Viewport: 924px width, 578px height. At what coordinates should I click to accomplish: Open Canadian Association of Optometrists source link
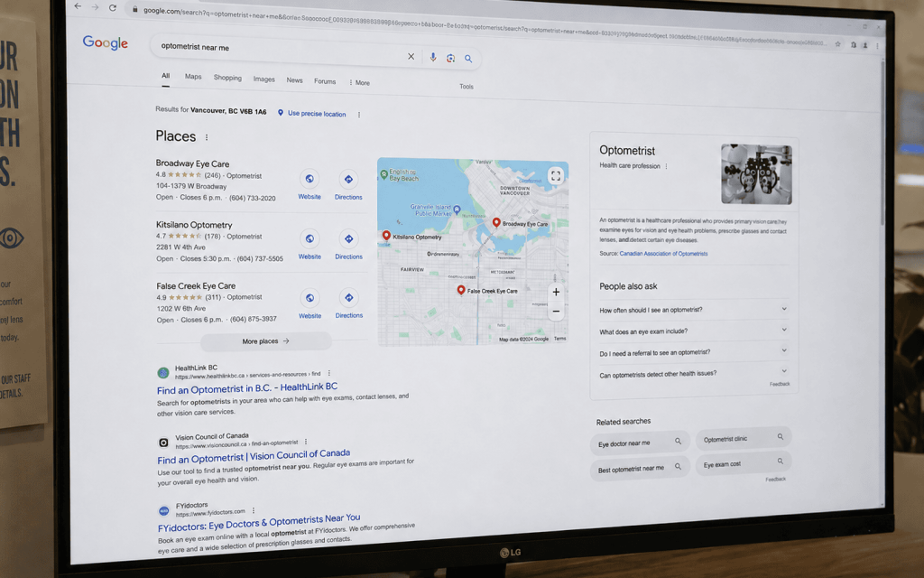tap(663, 254)
